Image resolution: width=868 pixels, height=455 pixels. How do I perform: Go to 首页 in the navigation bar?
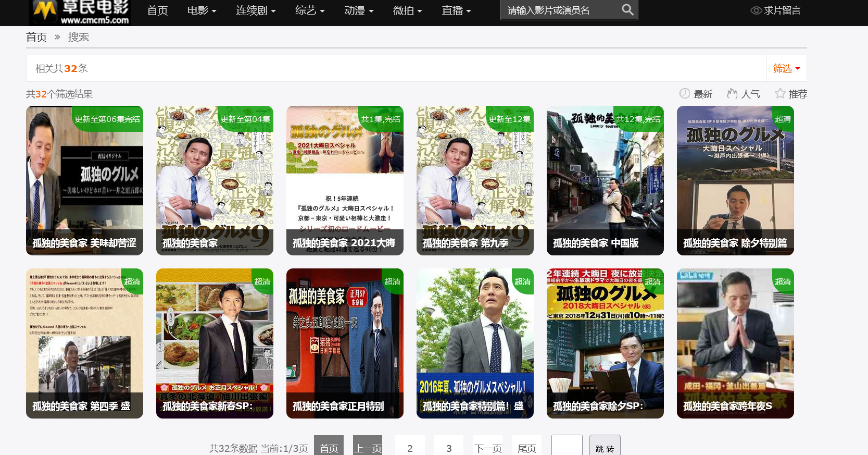click(x=157, y=10)
